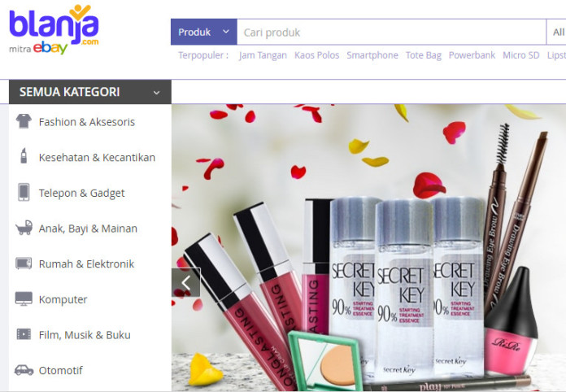Click the monitor icon for Komputer

24,298
